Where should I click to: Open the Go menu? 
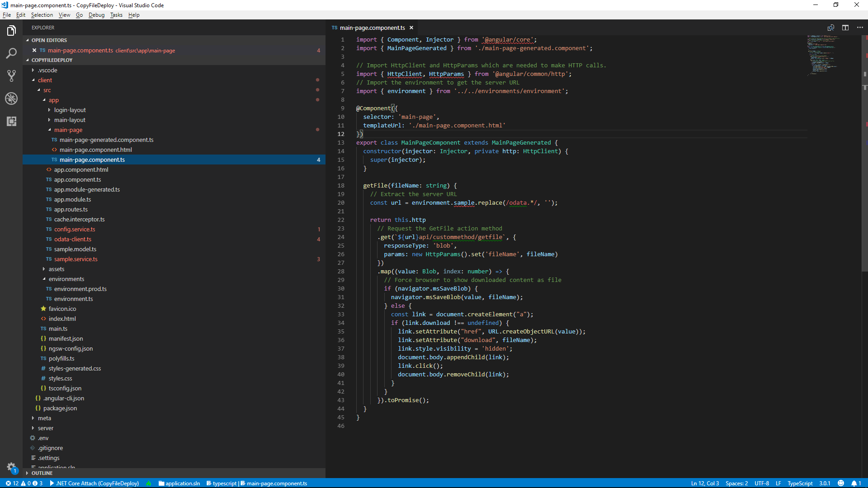[80, 15]
